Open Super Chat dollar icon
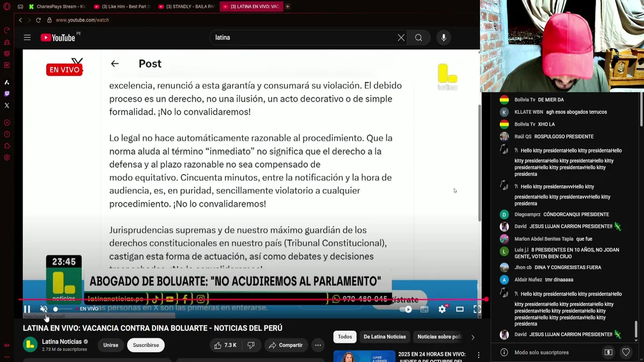644x362 pixels. click(x=608, y=352)
